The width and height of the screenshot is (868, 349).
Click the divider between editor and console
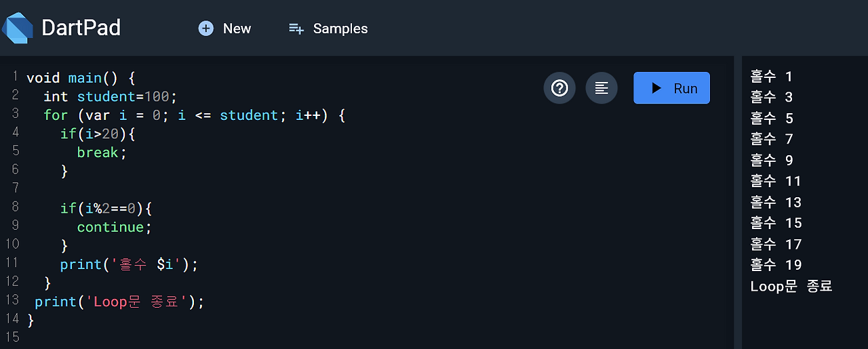[x=738, y=203]
